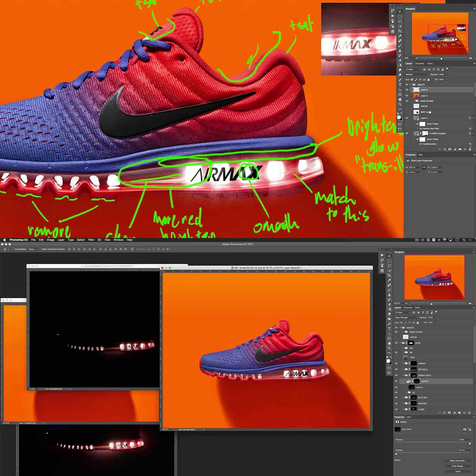Image resolution: width=476 pixels, height=476 pixels.
Task: Click the Delete layer trash icon
Action: tap(470, 412)
